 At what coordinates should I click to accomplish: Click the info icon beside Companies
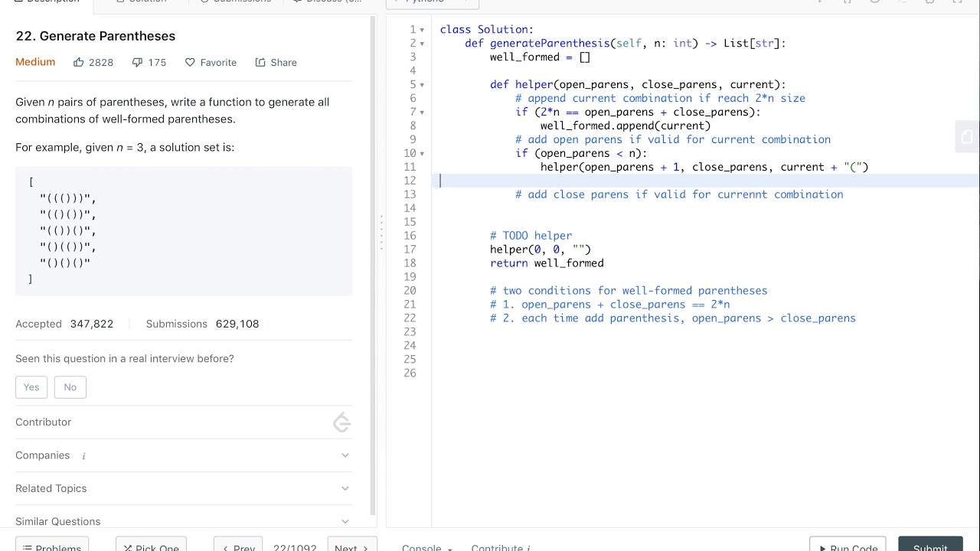click(x=83, y=456)
